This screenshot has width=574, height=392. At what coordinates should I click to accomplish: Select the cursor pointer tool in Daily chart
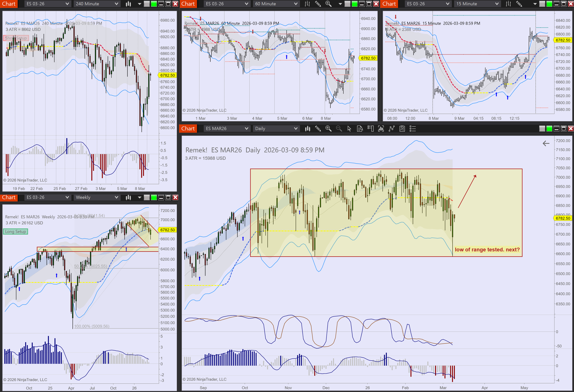tap(349, 129)
